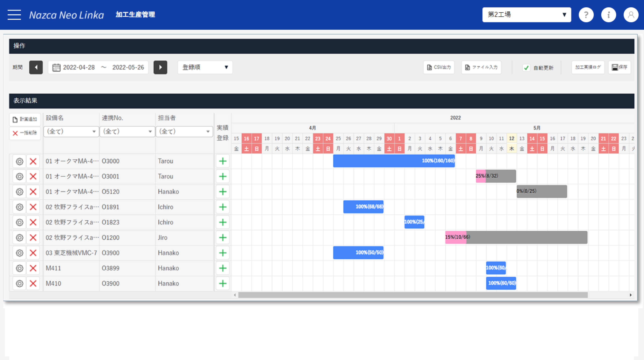Screen dimensions: 644x360
Task: Select the 100%(60 Gantt bar for M411
Action: pyautogui.click(x=496, y=268)
